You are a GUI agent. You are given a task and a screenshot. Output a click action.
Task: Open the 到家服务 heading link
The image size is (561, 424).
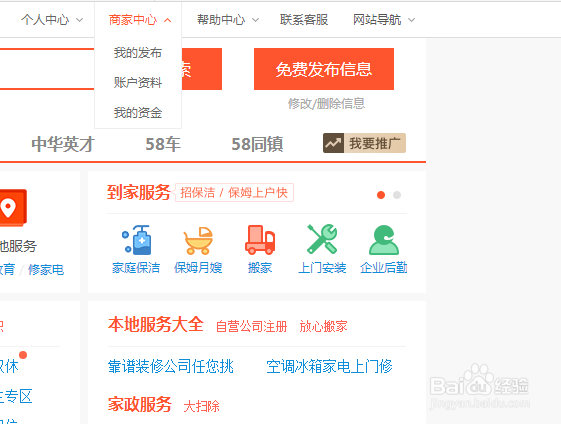(138, 192)
